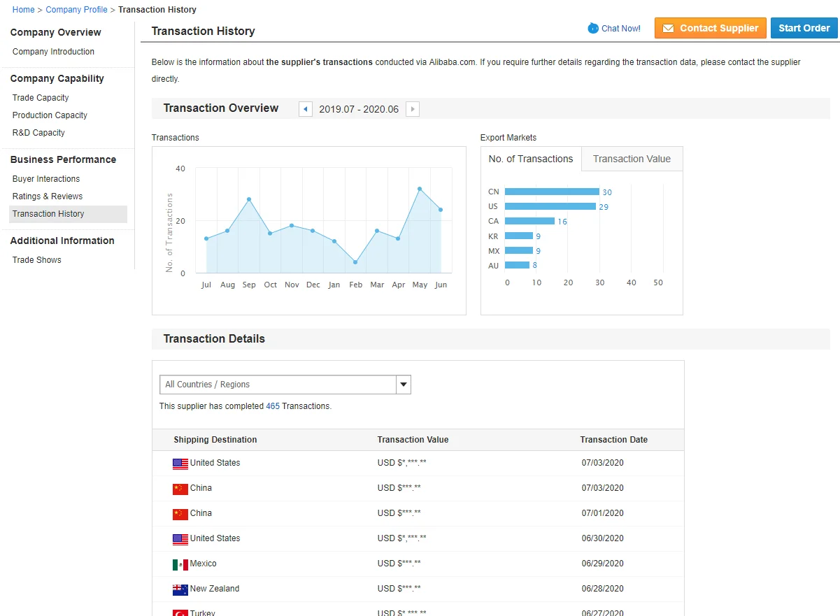
Task: Open Trade Capacity in sidebar
Action: 41,98
